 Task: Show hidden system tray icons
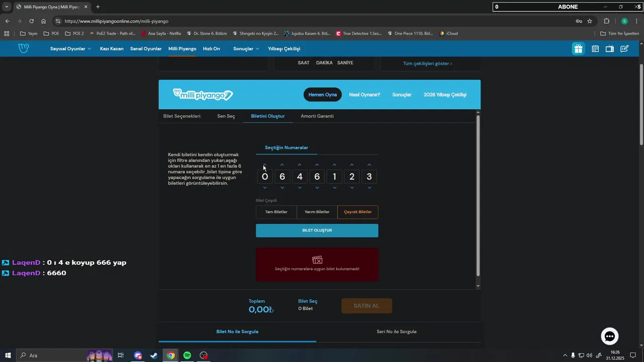pyautogui.click(x=565, y=355)
